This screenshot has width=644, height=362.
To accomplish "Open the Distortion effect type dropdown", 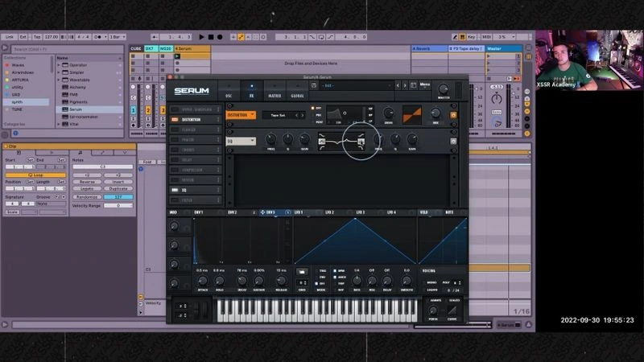I will click(x=241, y=115).
